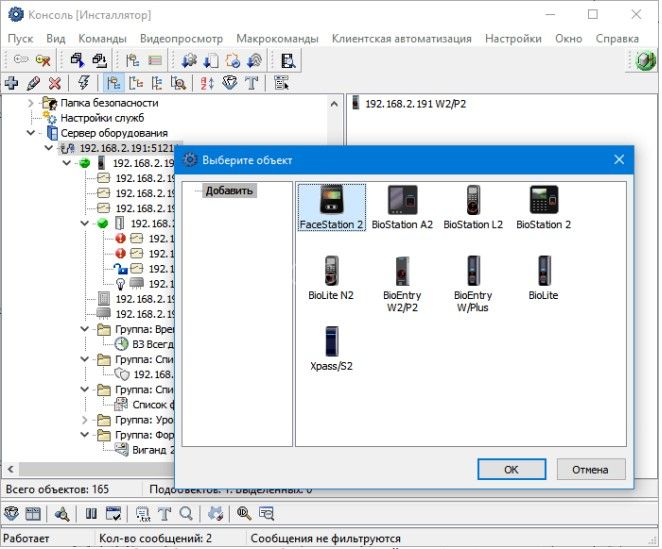Click the stacked windows with blue arrow icon
This screenshot has width=662, height=549.
(77, 61)
